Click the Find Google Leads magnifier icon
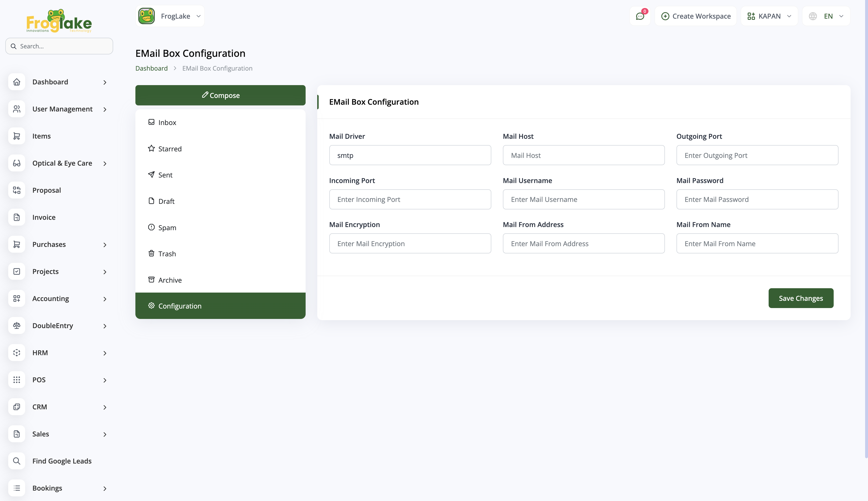The width and height of the screenshot is (868, 501). pos(16,461)
